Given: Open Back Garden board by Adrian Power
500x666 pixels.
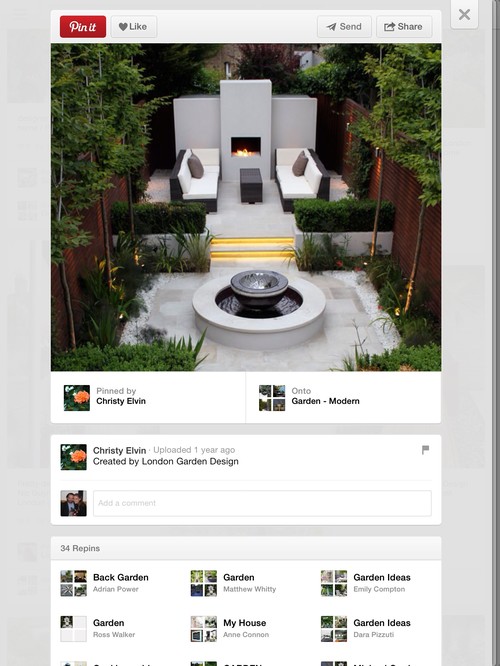Looking at the screenshot, I should pyautogui.click(x=121, y=577).
